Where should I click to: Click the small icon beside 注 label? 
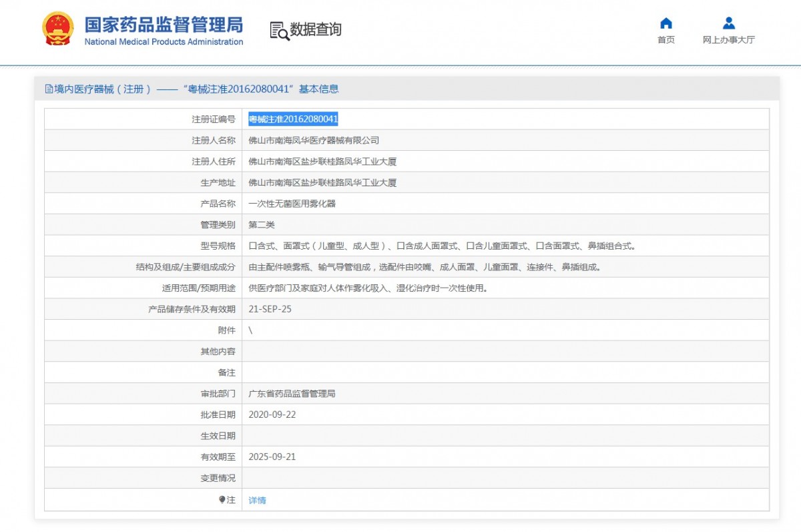[222, 499]
